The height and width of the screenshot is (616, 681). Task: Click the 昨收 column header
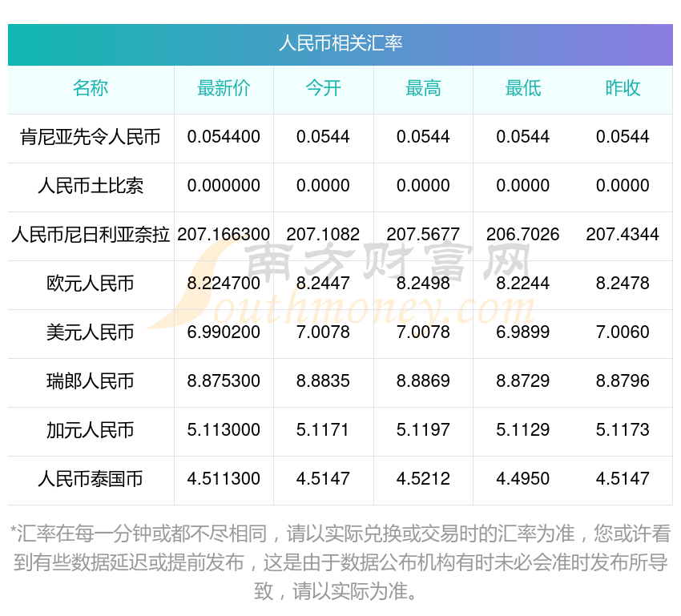point(623,89)
